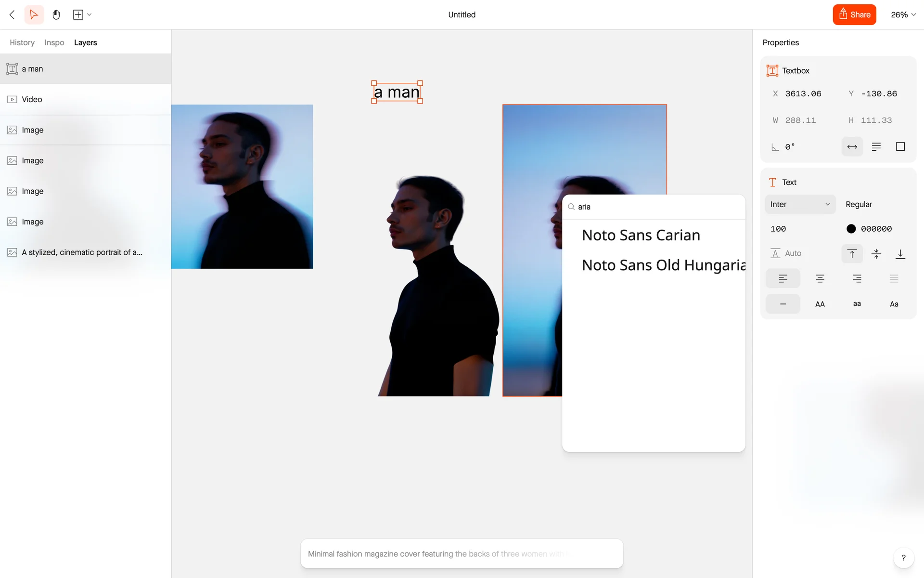Viewport: 924px width, 578px height.
Task: Click the Share button
Action: [x=854, y=14]
